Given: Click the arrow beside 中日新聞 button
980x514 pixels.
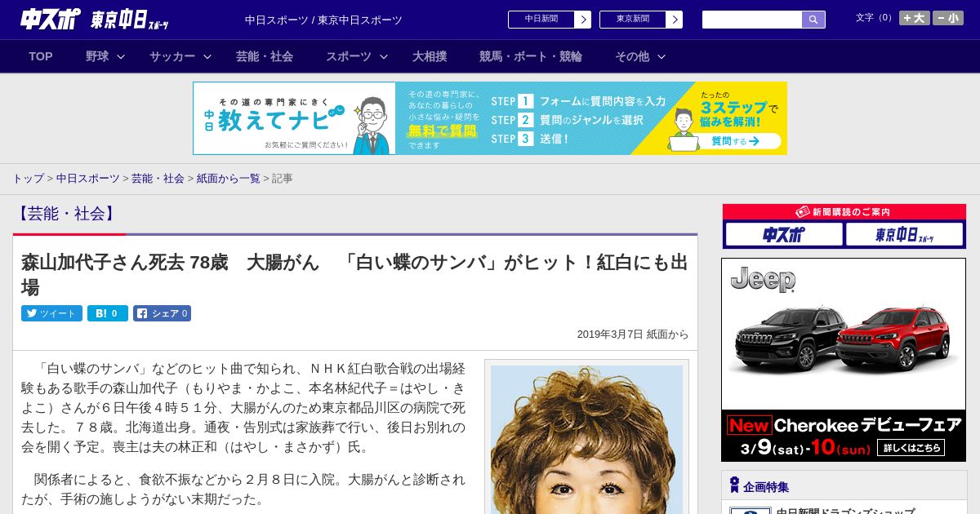Looking at the screenshot, I should [583, 20].
